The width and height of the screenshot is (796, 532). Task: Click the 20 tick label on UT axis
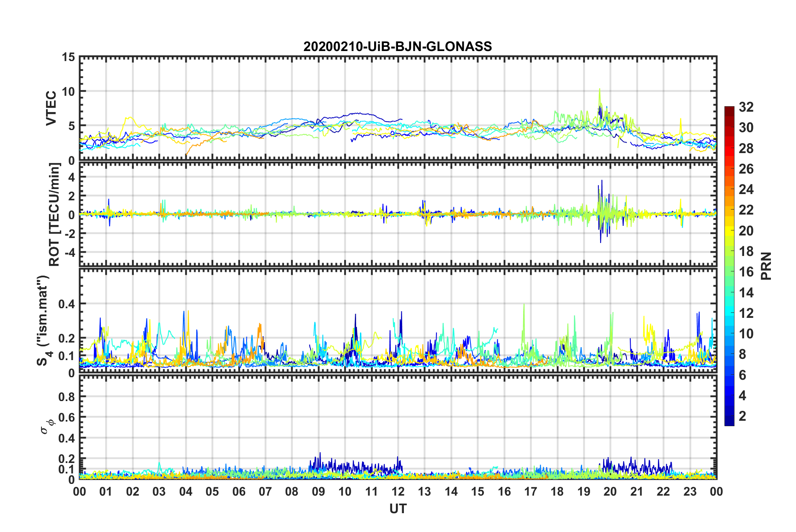(610, 491)
